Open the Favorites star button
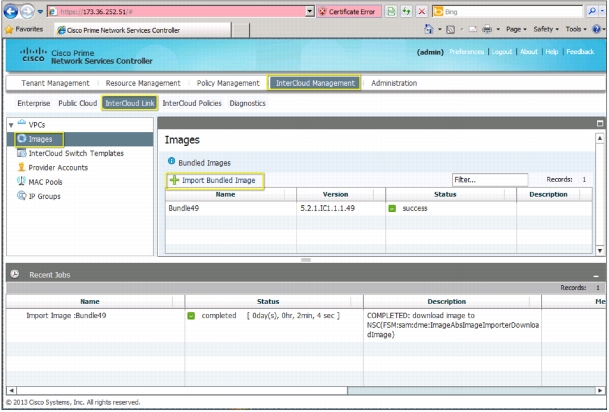 (x=24, y=29)
